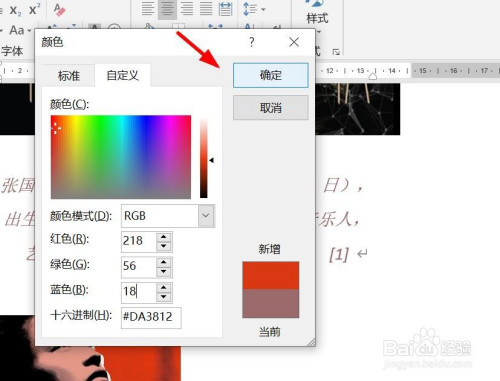The image size is (500, 381).
Task: Open styles pane launcher icon
Action: click(336, 52)
